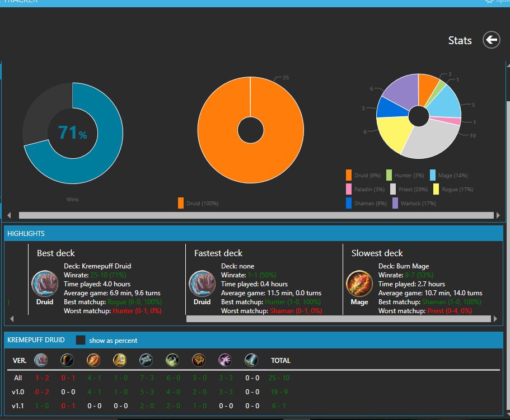Click the 'v1.1' version row label
The width and height of the screenshot is (510, 420).
[x=18, y=405]
